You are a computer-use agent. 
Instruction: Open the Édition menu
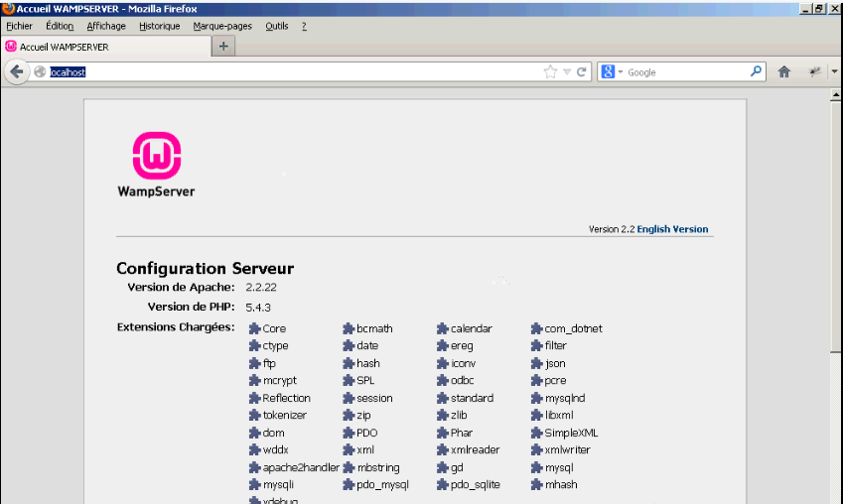pyautogui.click(x=60, y=26)
